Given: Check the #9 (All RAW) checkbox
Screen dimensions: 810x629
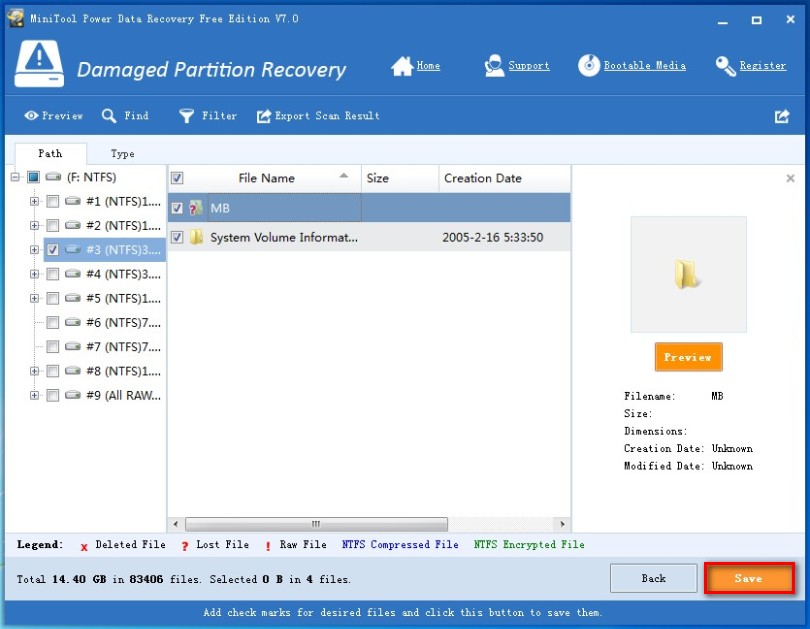Looking at the screenshot, I should 52,396.
